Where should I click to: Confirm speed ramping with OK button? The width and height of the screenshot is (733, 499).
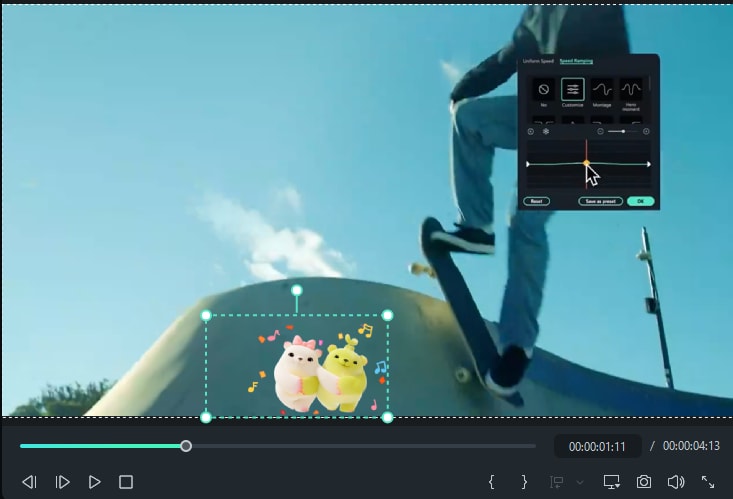640,201
